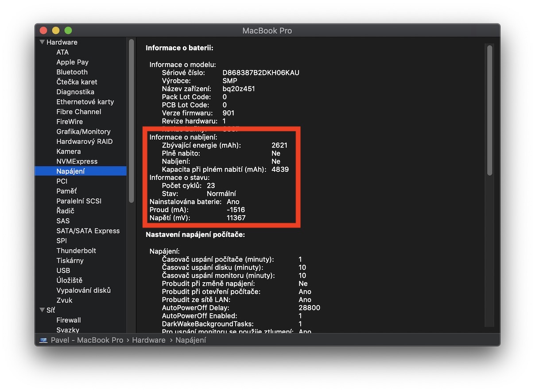Click the MacBook Pro window title
Screen dimensions: 535x392
(267, 31)
